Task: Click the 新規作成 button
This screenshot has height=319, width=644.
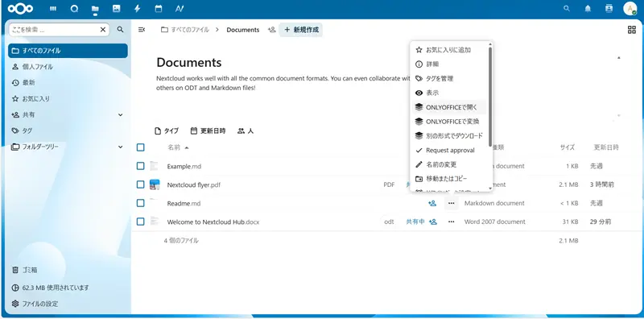Action: click(301, 30)
